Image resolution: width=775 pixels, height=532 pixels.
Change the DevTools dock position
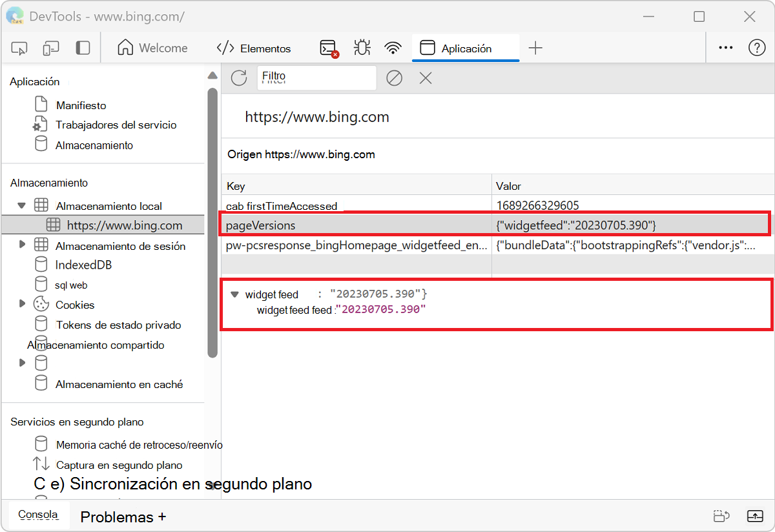pos(82,47)
